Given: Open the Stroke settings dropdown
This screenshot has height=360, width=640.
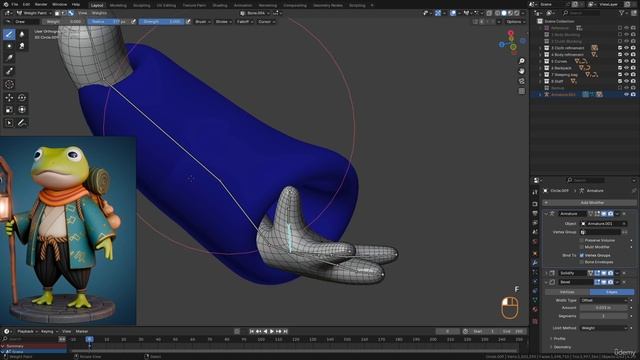Looking at the screenshot, I should [223, 22].
